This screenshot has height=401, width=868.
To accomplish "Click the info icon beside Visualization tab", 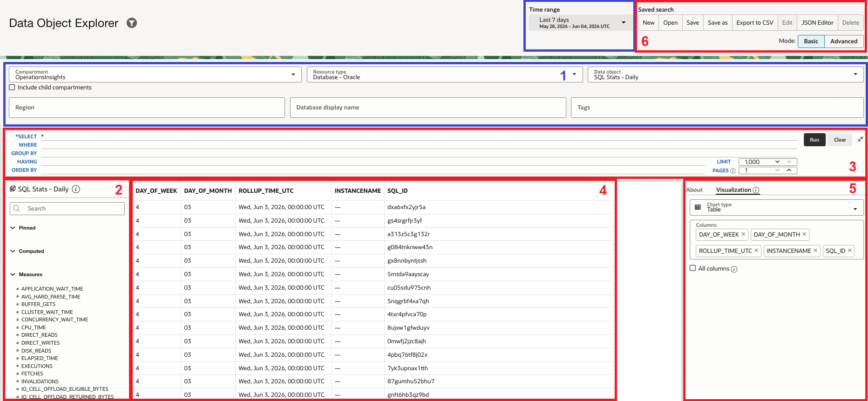I will click(x=756, y=190).
